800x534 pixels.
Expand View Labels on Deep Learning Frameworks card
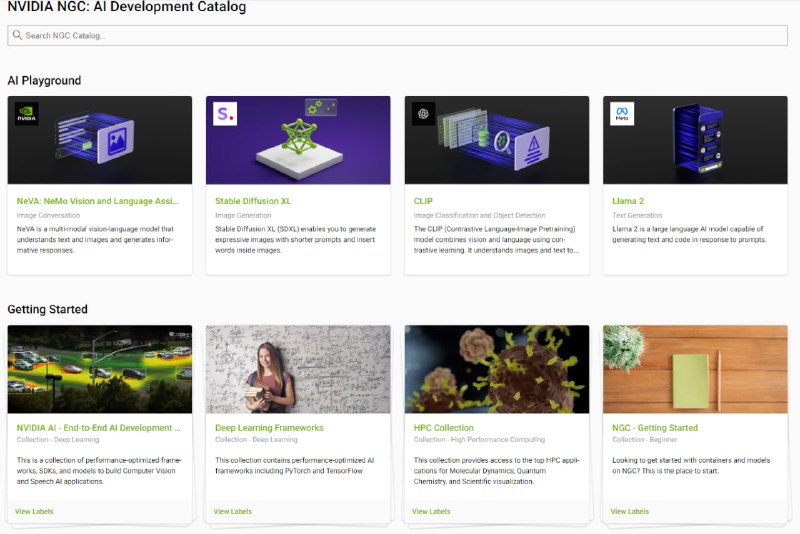(233, 511)
